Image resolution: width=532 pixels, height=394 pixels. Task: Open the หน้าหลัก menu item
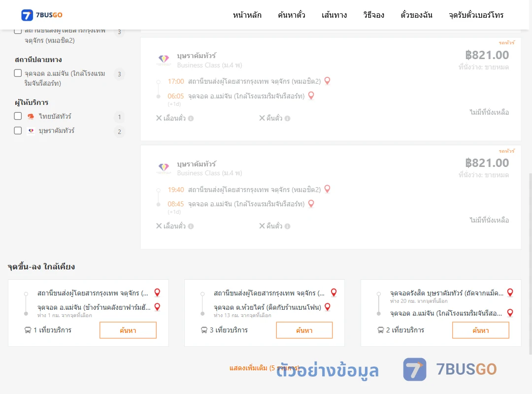(x=247, y=15)
